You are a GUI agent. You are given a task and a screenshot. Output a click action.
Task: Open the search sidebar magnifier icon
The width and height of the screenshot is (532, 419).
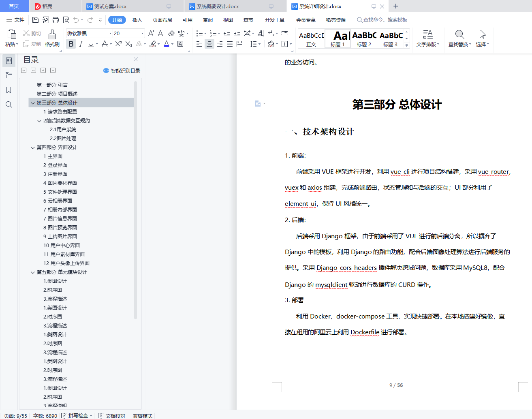point(9,105)
